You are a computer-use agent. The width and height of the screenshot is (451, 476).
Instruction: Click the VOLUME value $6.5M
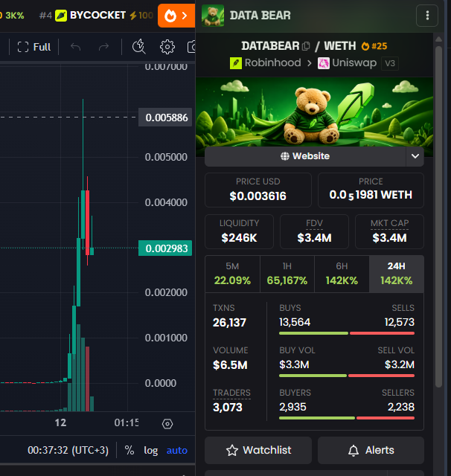pyautogui.click(x=230, y=365)
